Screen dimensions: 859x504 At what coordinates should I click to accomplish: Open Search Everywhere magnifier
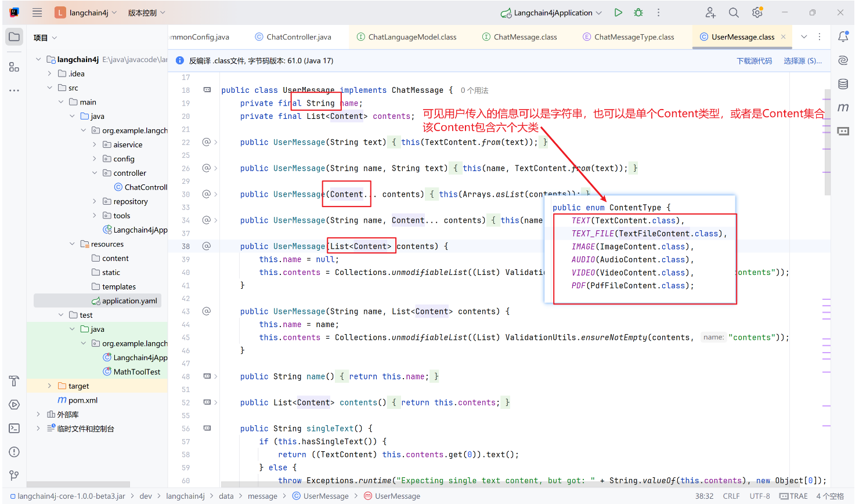tap(734, 12)
